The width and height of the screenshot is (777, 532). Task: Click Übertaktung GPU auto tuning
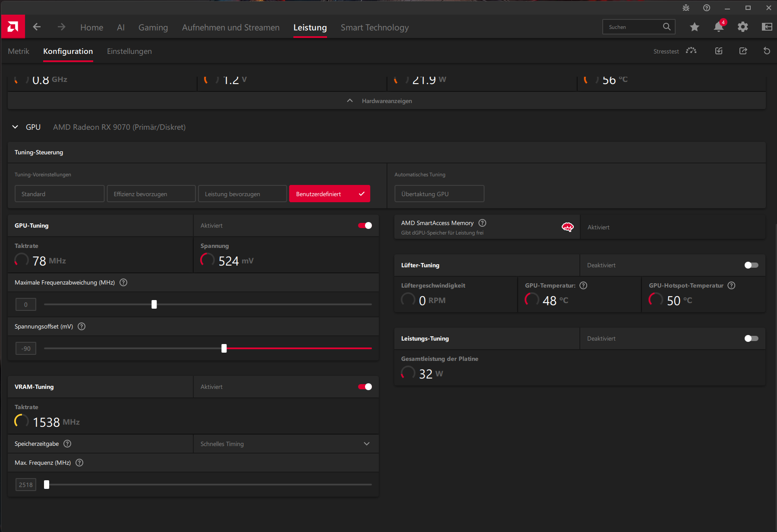(x=439, y=194)
